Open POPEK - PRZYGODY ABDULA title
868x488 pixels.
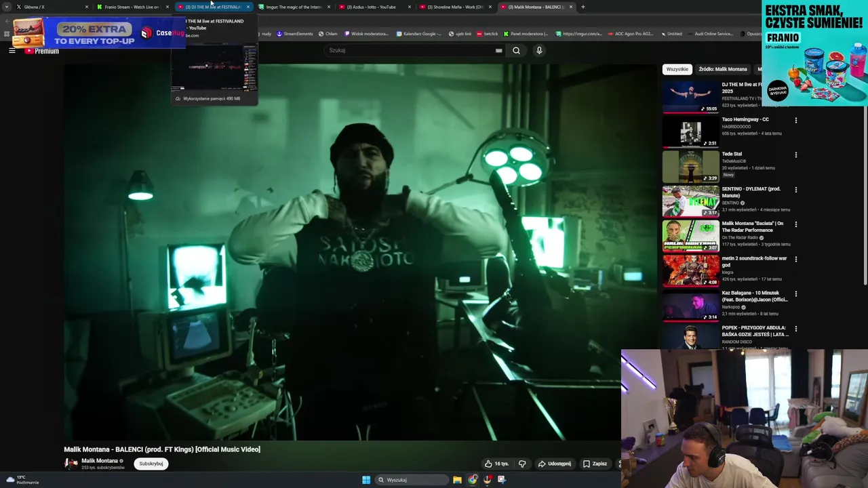(755, 331)
